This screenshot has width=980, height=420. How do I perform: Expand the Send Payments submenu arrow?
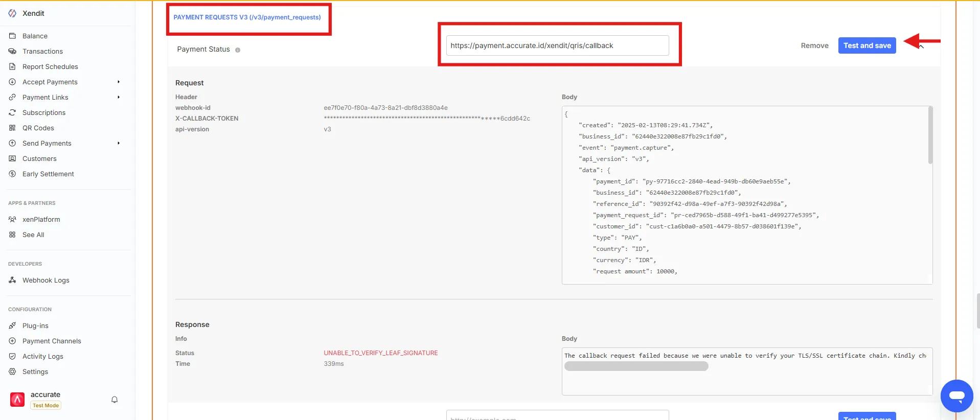119,143
